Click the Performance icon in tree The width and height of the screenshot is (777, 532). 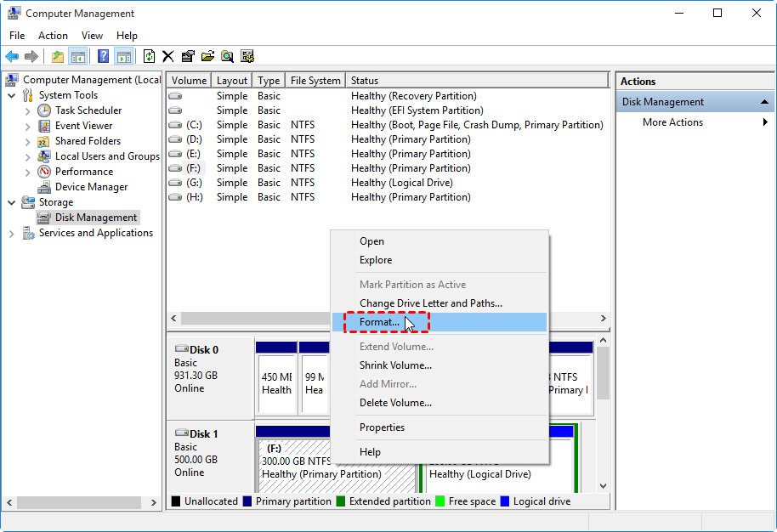pyautogui.click(x=44, y=172)
